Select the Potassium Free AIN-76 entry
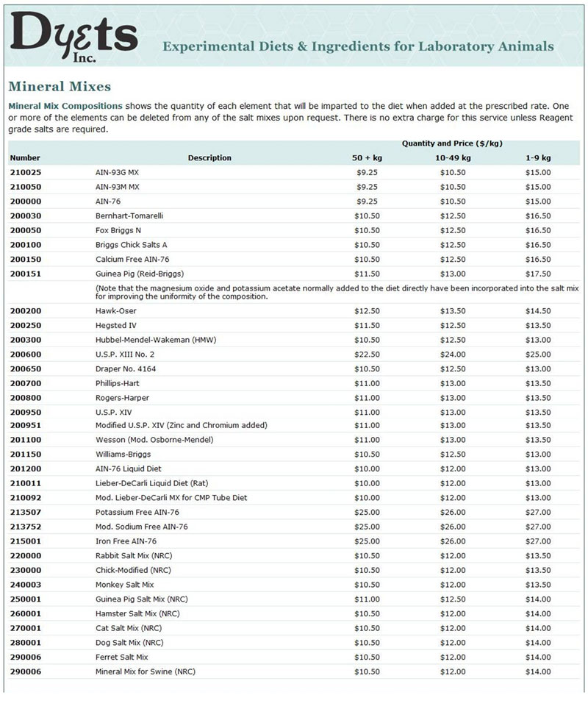The image size is (588, 709). pos(137,512)
